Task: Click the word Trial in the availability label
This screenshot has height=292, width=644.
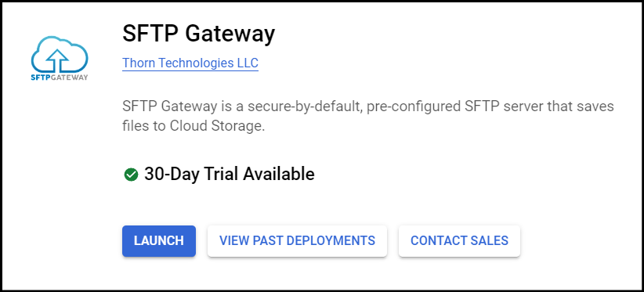Action: click(226, 175)
